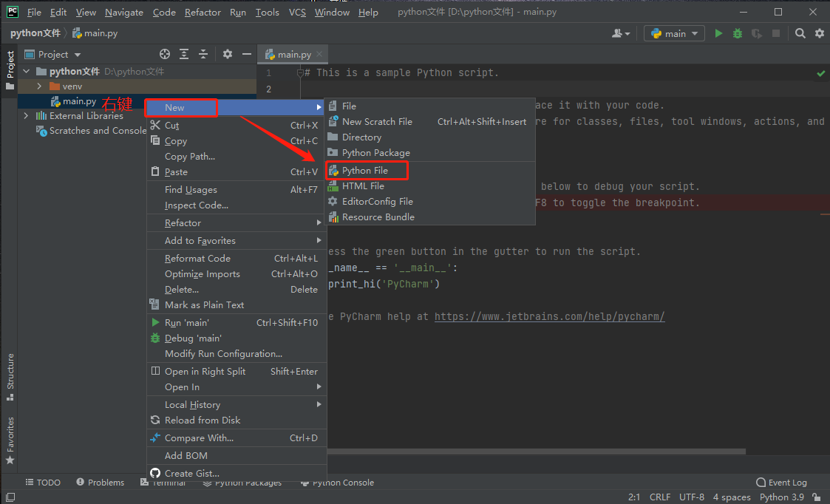Open the Problems tool window
The image size is (830, 504).
point(100,483)
